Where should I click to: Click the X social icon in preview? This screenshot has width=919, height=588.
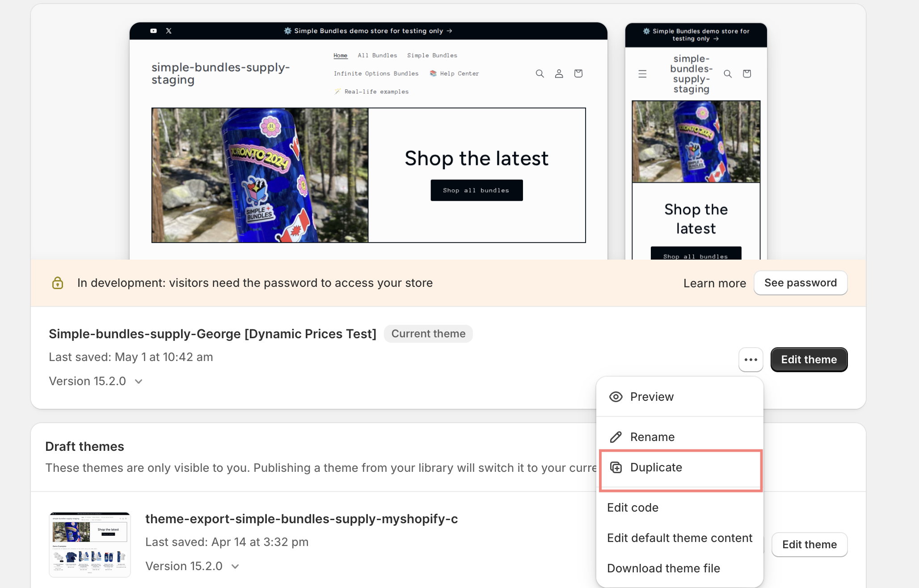point(169,31)
